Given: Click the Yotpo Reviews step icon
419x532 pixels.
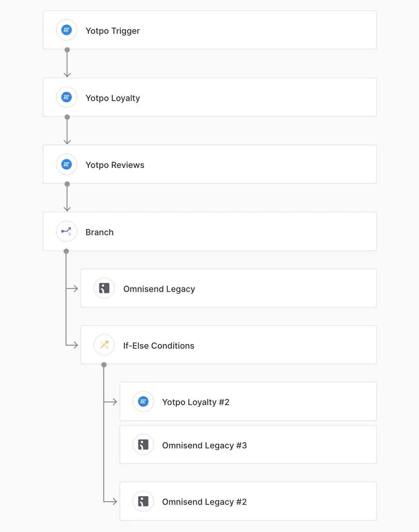Looking at the screenshot, I should pyautogui.click(x=67, y=164).
